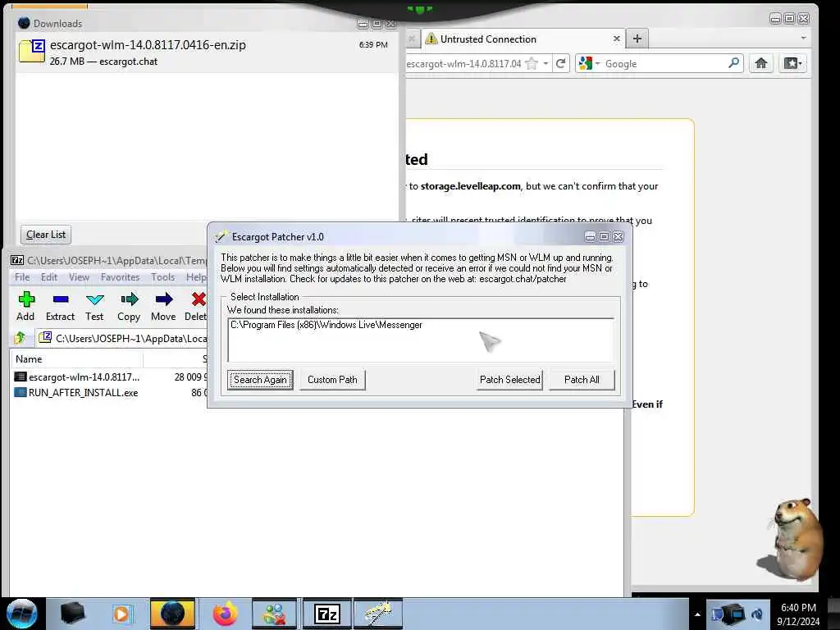Click the Firefox address bar URL
840x630 pixels.
point(463,64)
